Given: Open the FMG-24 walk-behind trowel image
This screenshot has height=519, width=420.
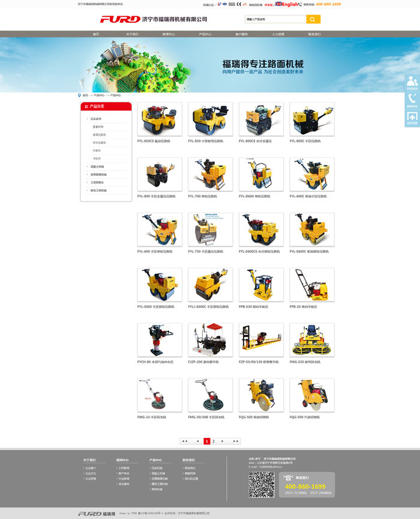Looking at the screenshot, I should click(160, 395).
